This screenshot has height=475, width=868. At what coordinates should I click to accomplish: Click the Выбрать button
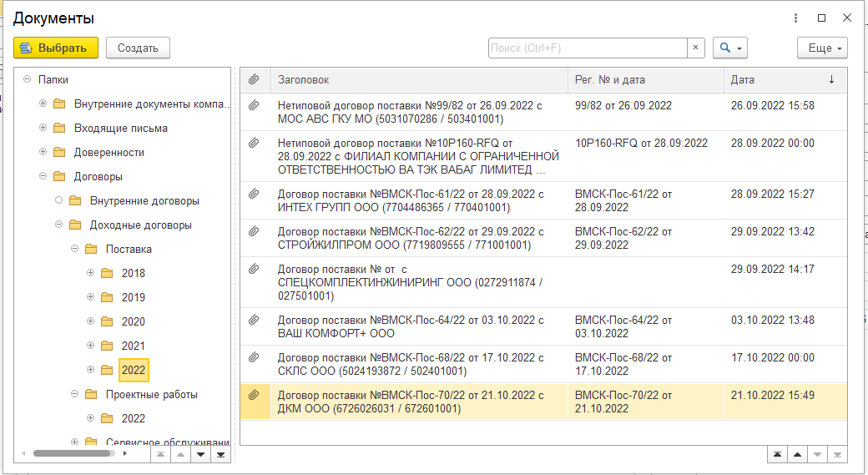[x=56, y=48]
